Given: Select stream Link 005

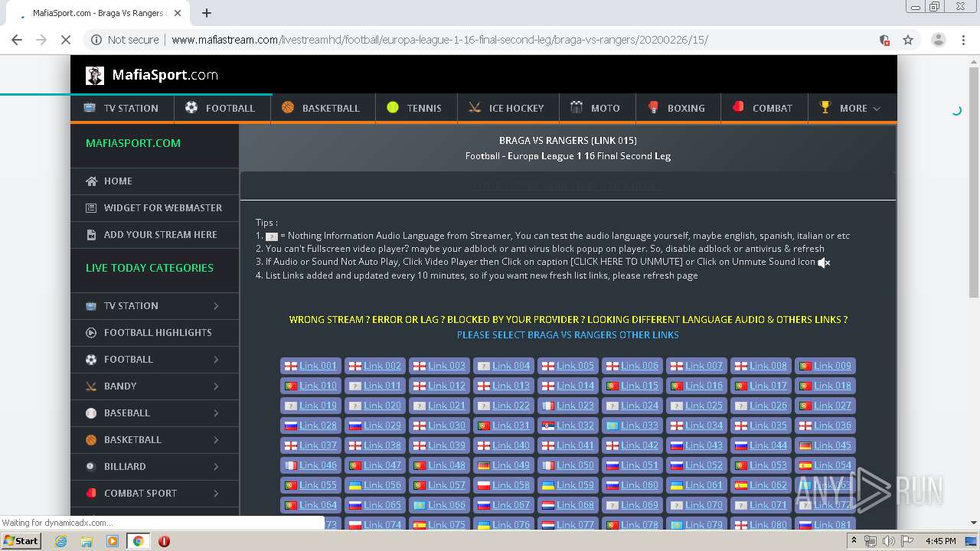Looking at the screenshot, I should point(567,366).
